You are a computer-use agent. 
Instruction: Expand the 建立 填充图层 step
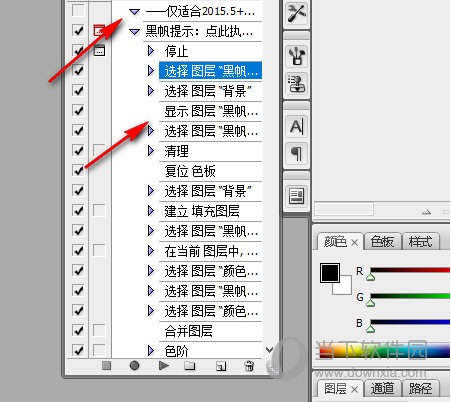pyautogui.click(x=151, y=211)
